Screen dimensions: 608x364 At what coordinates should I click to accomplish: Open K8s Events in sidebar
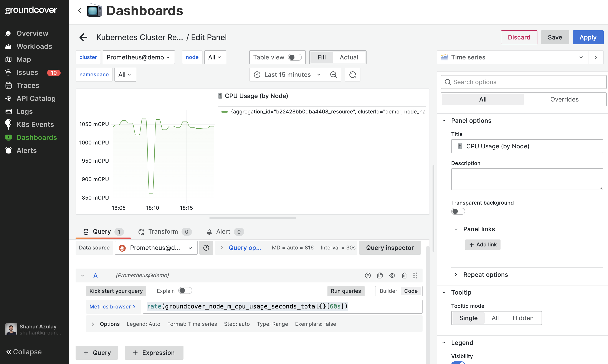click(x=35, y=124)
